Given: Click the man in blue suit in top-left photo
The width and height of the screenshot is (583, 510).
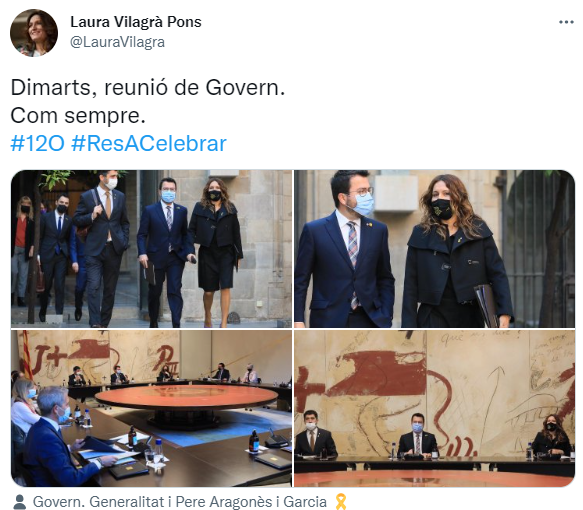Looking at the screenshot, I should coord(165,253).
